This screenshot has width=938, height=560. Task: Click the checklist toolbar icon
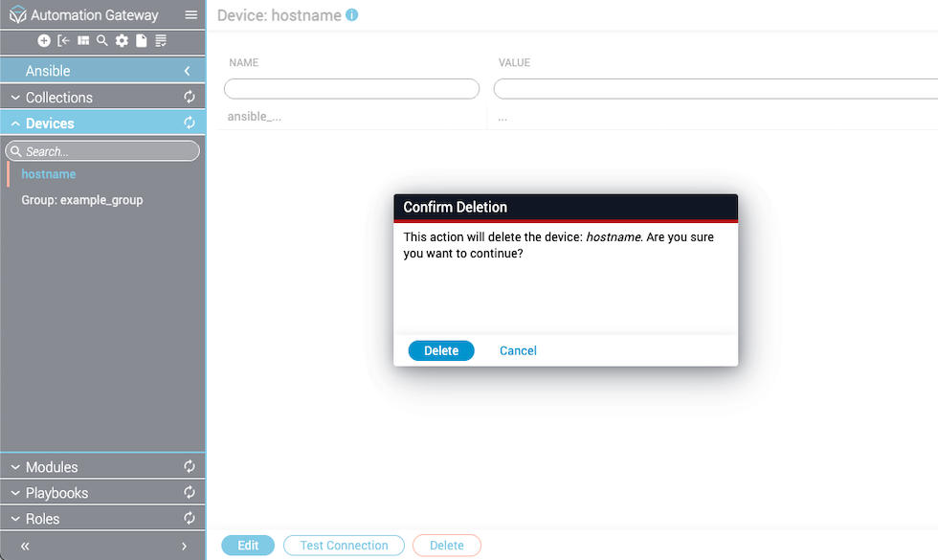coord(161,40)
